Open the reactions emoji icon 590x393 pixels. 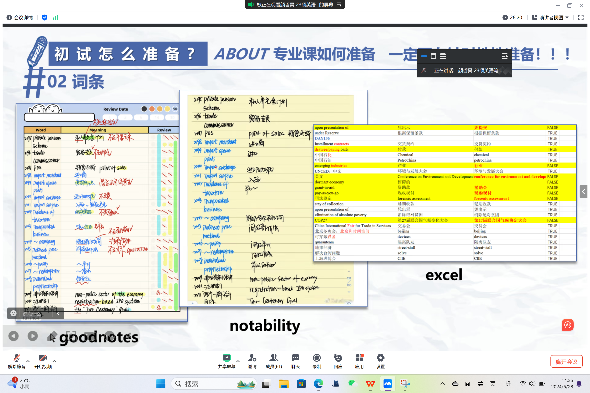[338, 361]
